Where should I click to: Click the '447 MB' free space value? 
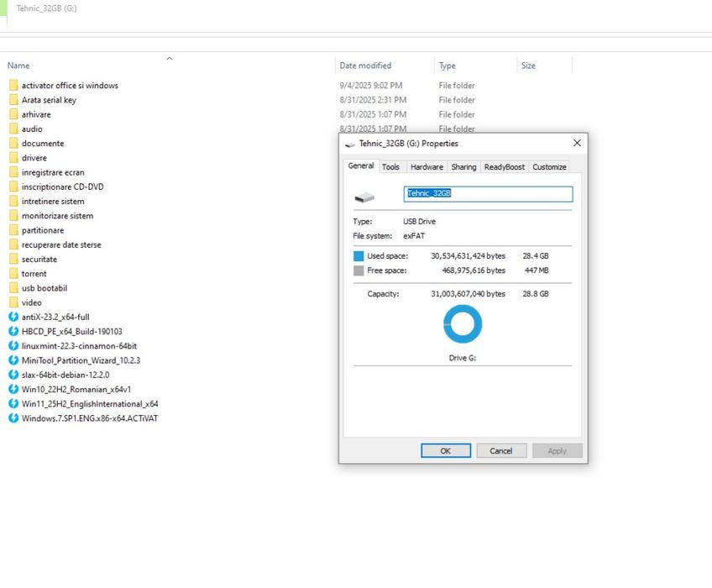537,270
